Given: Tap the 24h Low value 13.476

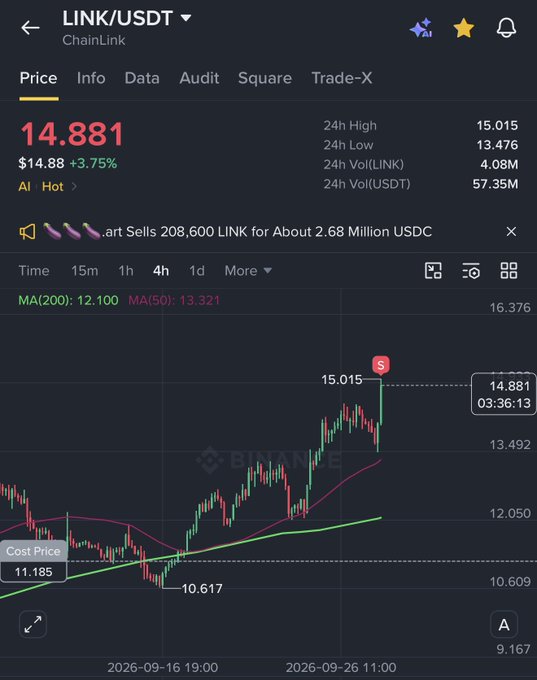Looking at the screenshot, I should (x=497, y=145).
